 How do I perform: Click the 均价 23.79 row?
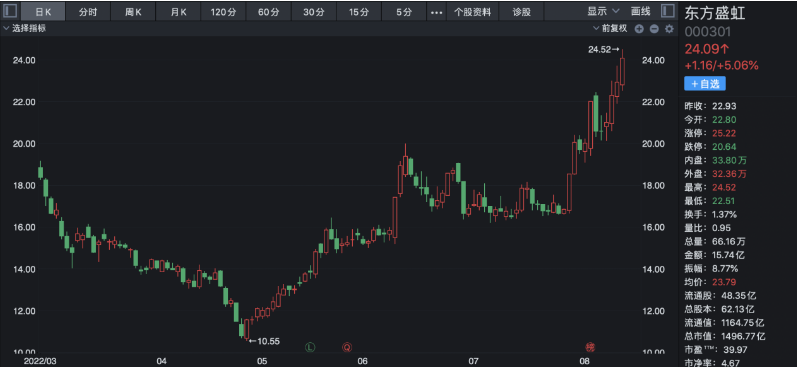[x=711, y=282]
